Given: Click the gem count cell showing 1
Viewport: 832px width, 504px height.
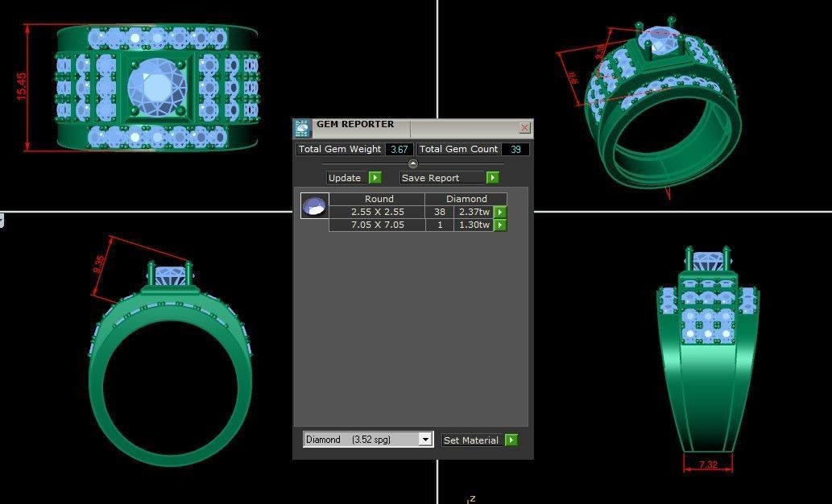Looking at the screenshot, I should (x=439, y=225).
